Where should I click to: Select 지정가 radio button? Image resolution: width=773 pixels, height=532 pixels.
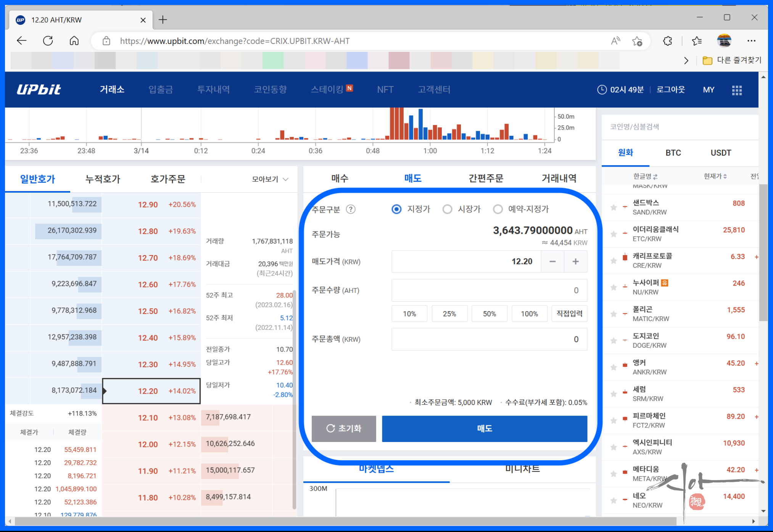(x=396, y=209)
